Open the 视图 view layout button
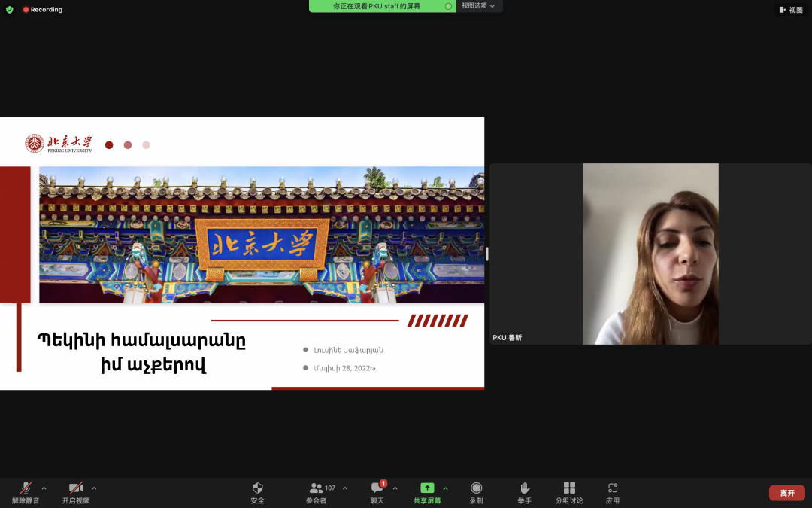The image size is (812, 508). (x=791, y=9)
